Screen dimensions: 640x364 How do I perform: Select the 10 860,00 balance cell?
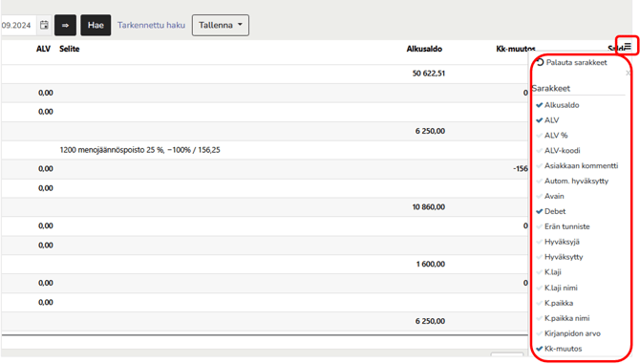pyautogui.click(x=429, y=207)
